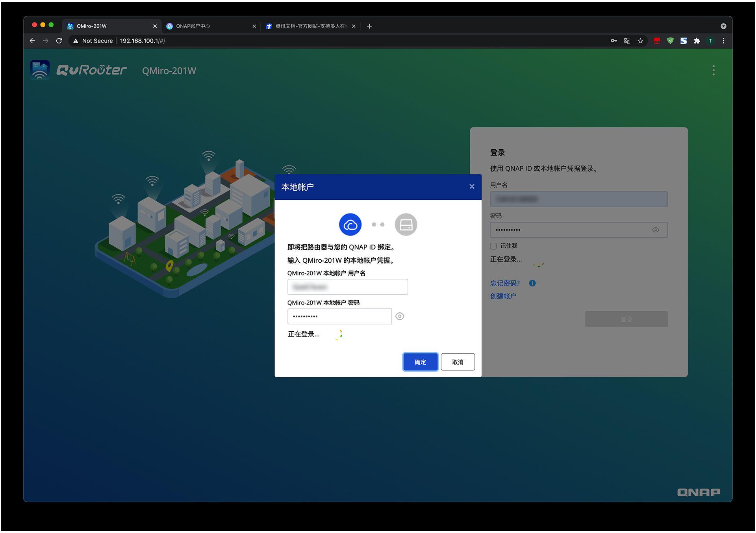Click the green shield extension icon

[x=670, y=41]
